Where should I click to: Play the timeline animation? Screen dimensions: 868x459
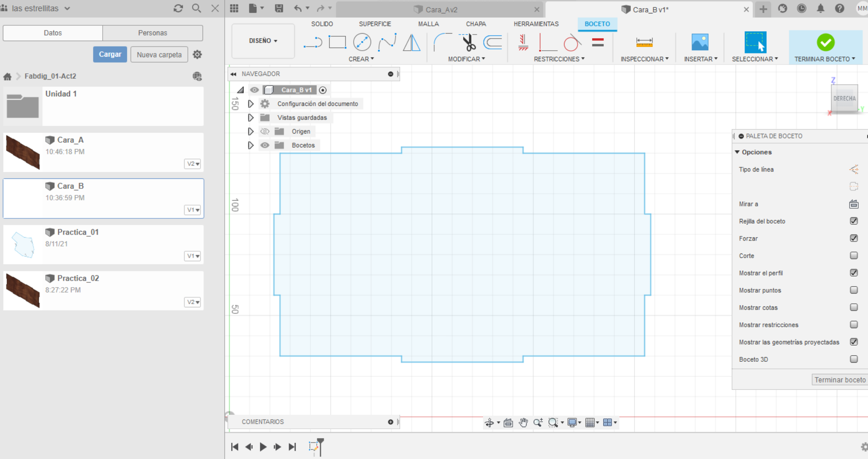(263, 447)
